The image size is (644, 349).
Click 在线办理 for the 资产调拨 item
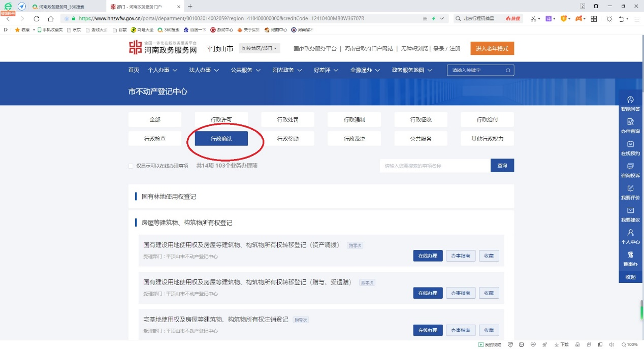pos(428,256)
